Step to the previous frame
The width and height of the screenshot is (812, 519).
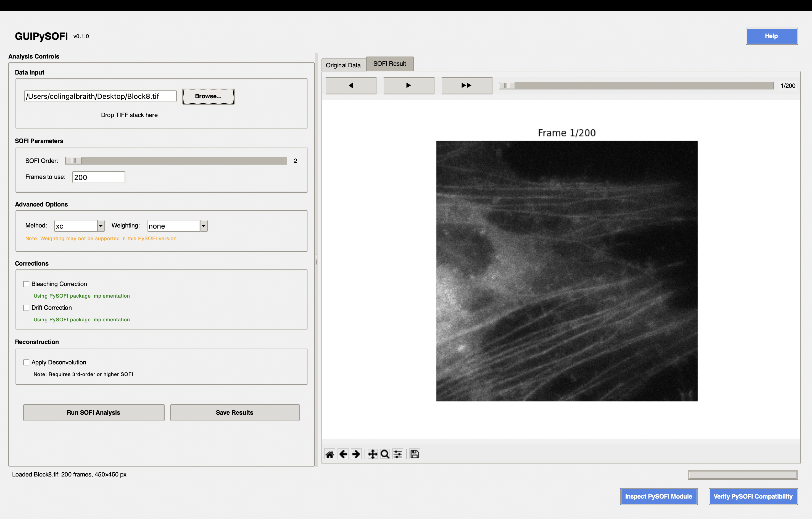point(351,86)
